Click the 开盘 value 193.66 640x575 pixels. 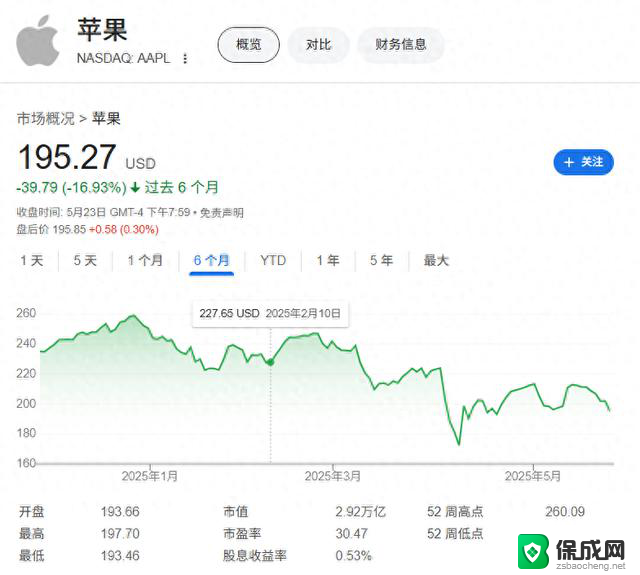120,512
